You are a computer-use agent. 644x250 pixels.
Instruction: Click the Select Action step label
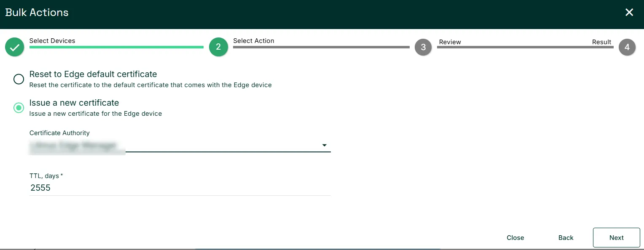[x=254, y=41]
